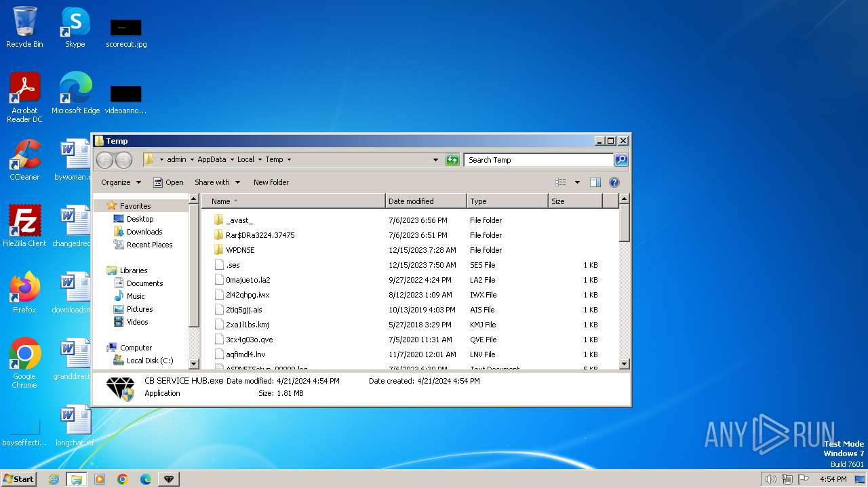Click the Explorer Forward navigation button
The image size is (868, 488).
(x=123, y=160)
